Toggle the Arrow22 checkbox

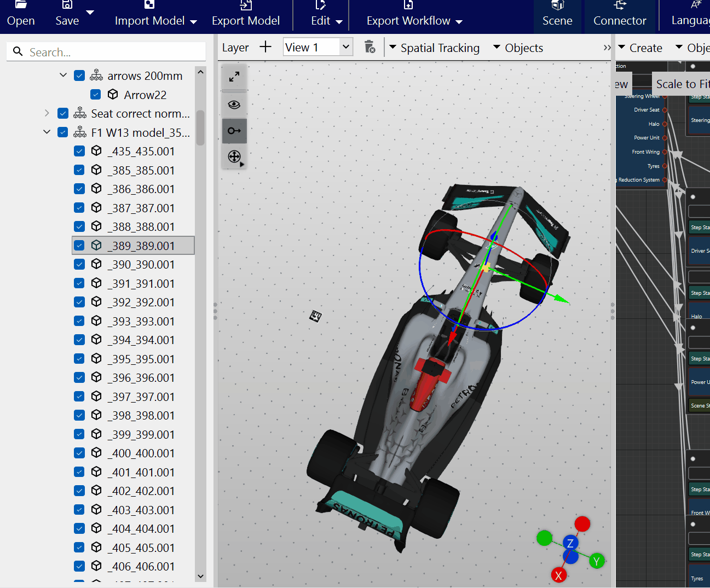96,94
